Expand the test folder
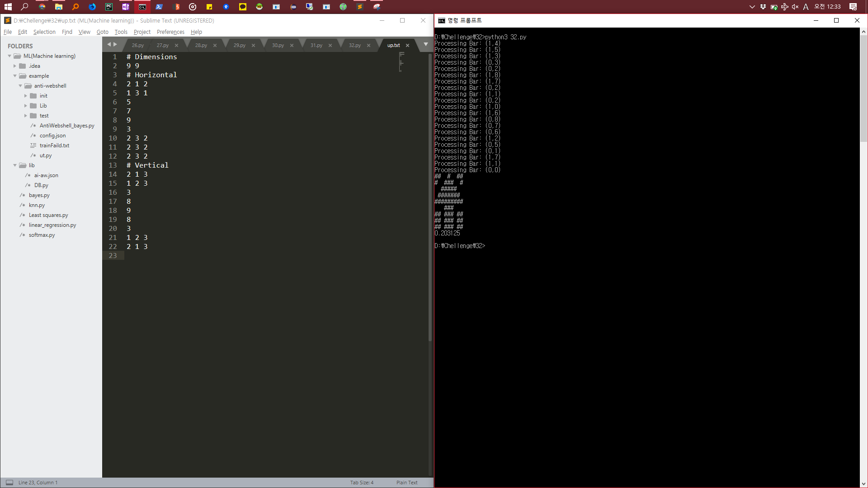The height and width of the screenshot is (488, 868). (x=26, y=116)
